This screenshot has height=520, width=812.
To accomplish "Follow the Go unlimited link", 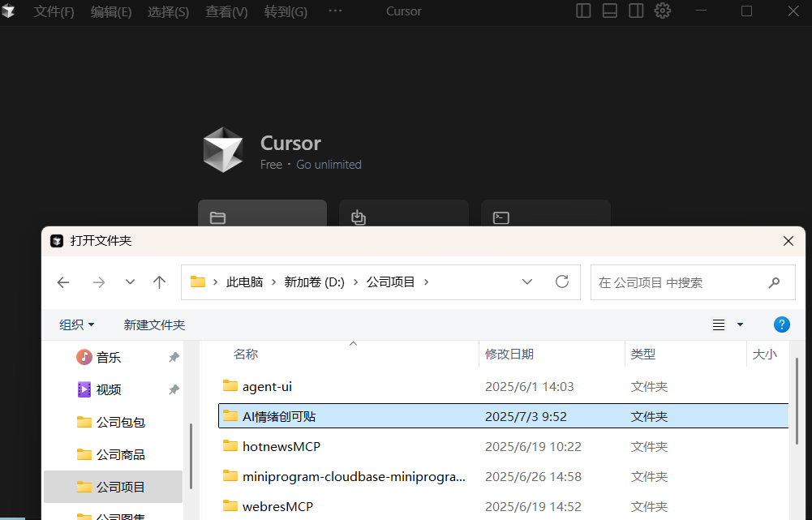I will click(329, 164).
